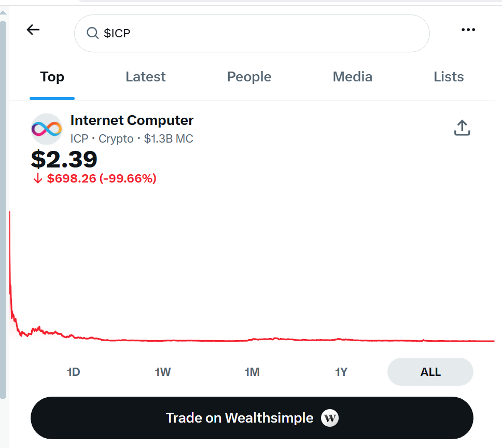Select the 1Y time range
502x448 pixels.
pyautogui.click(x=341, y=372)
